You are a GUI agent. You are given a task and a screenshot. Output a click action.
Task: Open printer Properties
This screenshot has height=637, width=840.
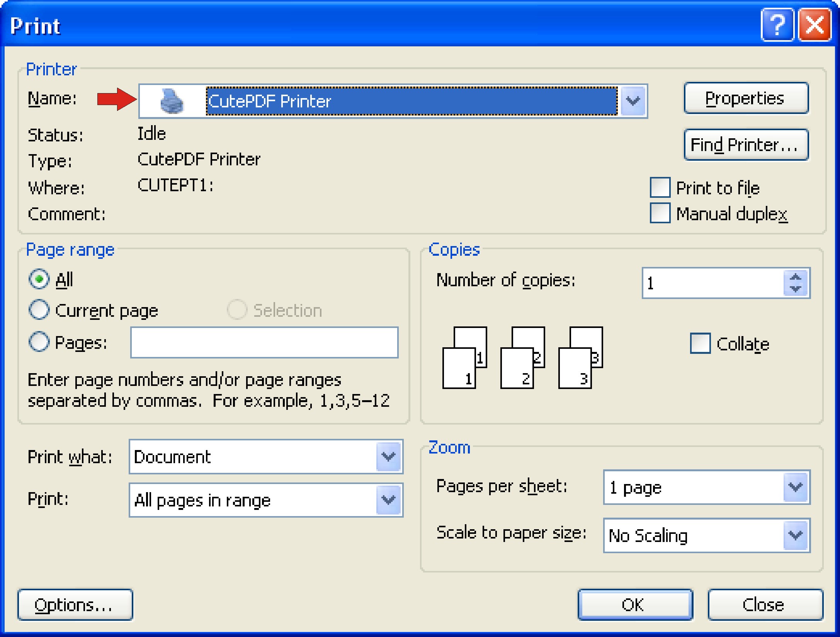click(746, 98)
